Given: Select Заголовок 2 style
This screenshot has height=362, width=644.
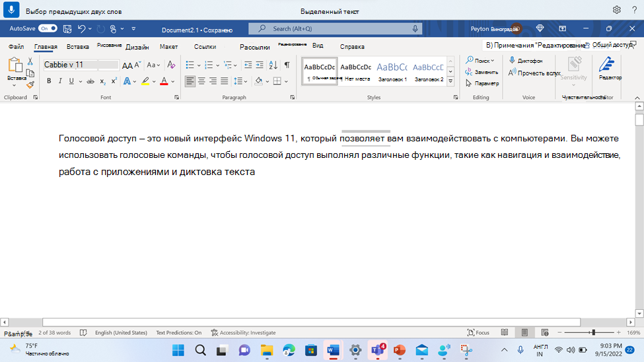Looking at the screenshot, I should (429, 71).
